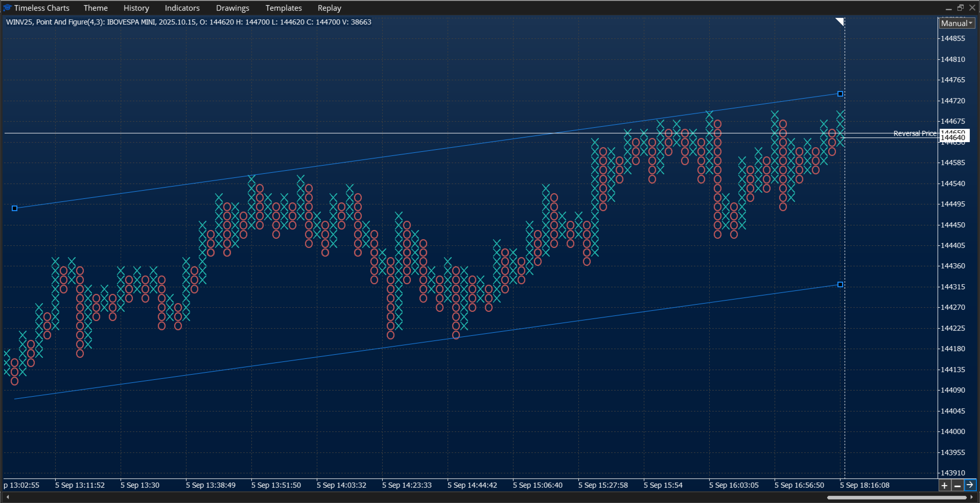Click the scrollbar right arrow
Screen dimensions: 980x503
(x=972, y=497)
